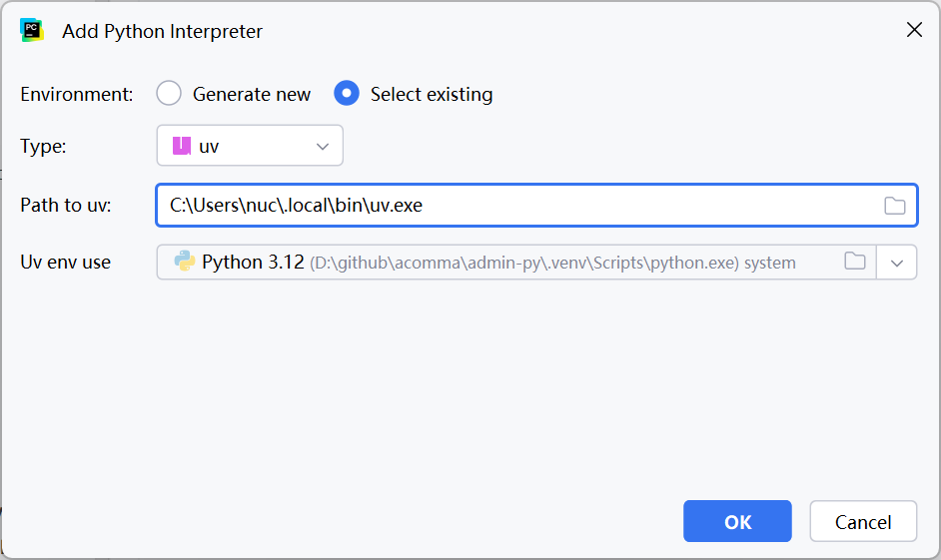941x560 pixels.
Task: Browse for interpreter via Uv env folder icon
Action: coord(854,262)
